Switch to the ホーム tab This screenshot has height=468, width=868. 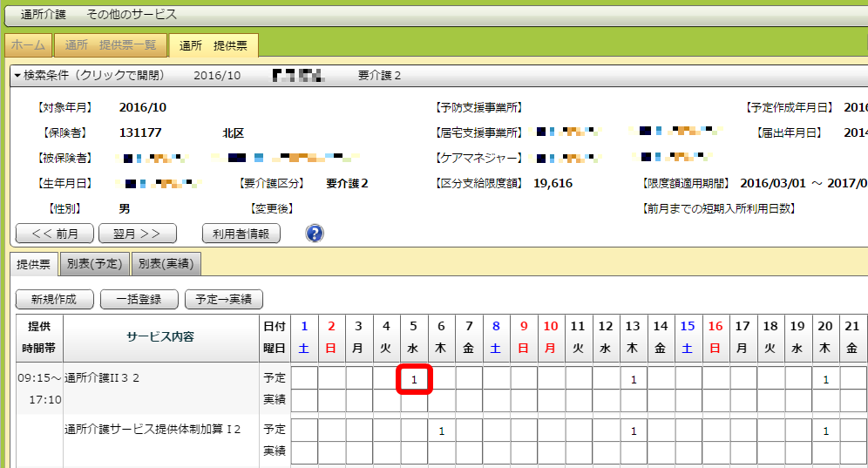(28, 45)
